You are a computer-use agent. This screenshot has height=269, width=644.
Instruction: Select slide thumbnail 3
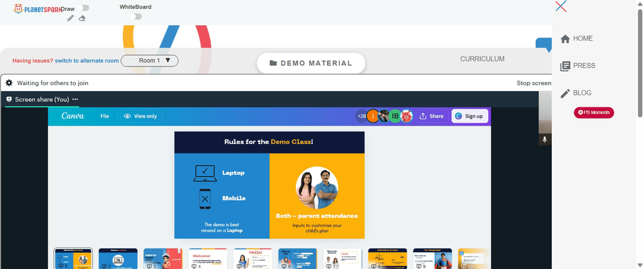(x=163, y=258)
